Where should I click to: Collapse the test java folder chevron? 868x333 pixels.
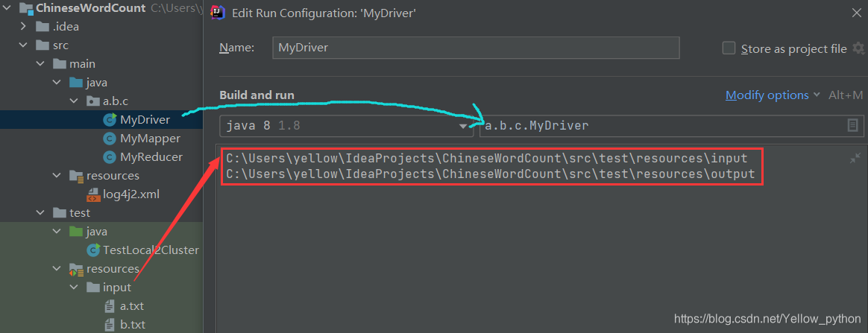coord(57,231)
